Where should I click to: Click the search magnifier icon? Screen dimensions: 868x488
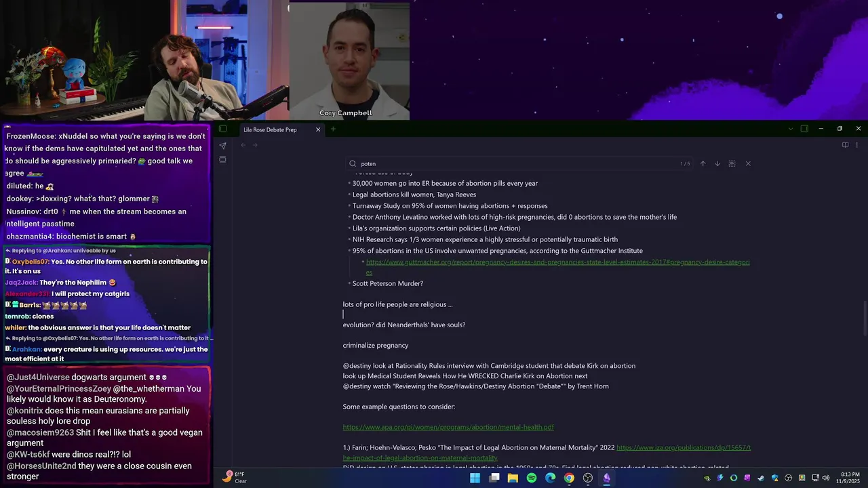point(353,163)
